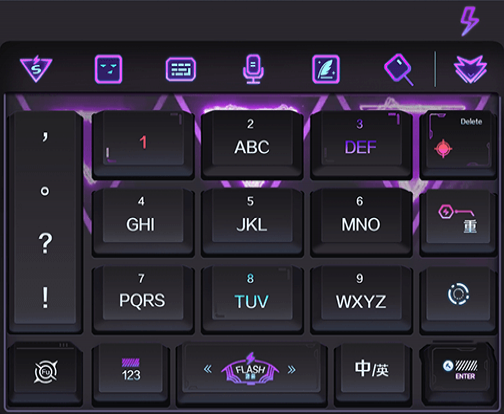Tap the circular dotted ring key
This screenshot has width=504, height=414.
tap(458, 299)
